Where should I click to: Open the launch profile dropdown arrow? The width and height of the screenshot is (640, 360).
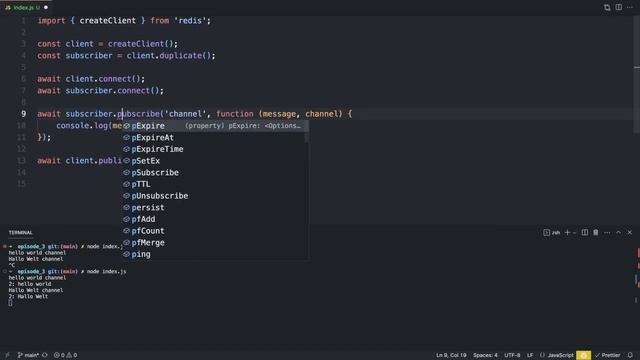[575, 233]
